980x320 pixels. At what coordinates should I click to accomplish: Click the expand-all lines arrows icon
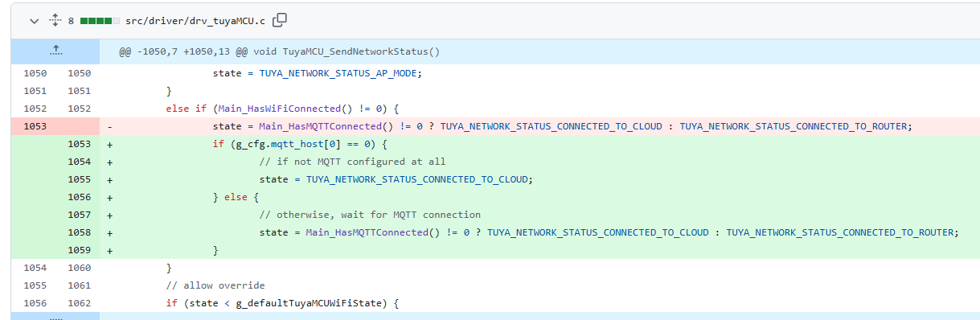[x=55, y=20]
